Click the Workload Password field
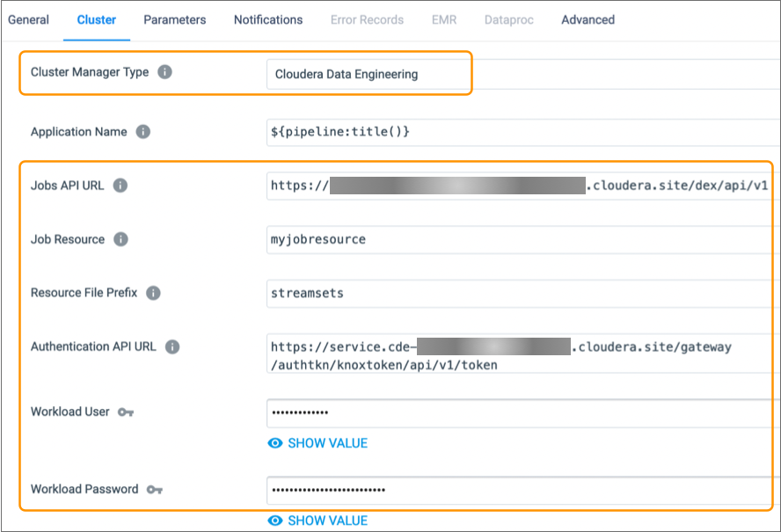Screen dimensions: 781x532 pos(523,491)
